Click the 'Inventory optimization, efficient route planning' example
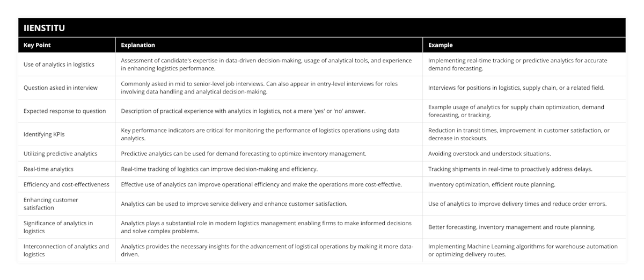The height and width of the screenshot is (280, 644). (x=492, y=184)
